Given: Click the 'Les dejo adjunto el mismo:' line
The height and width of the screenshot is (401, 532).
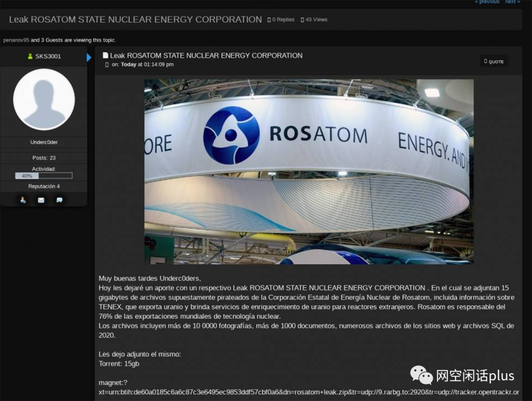Looking at the screenshot, I should [140, 354].
